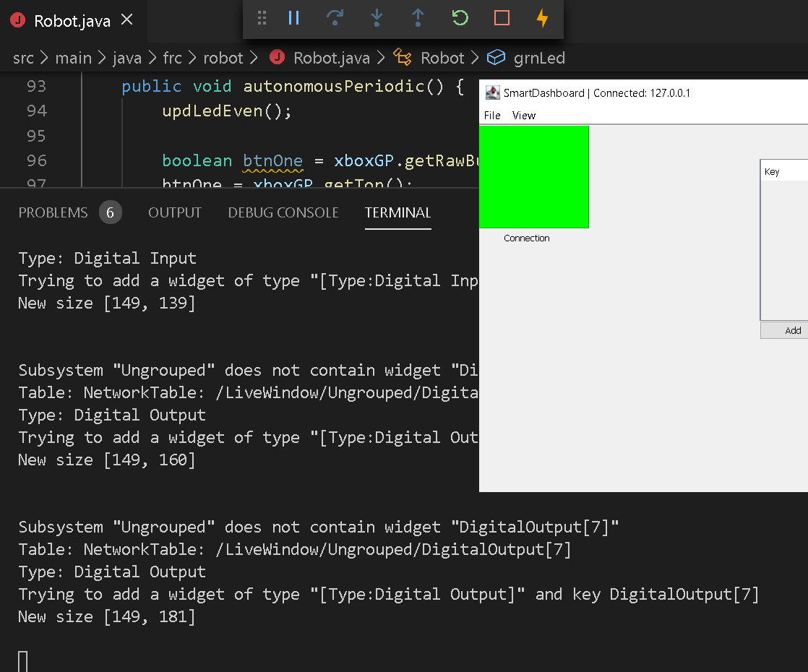Grab the debug toolbar drag handle
The height and width of the screenshot is (672, 808).
[x=262, y=18]
